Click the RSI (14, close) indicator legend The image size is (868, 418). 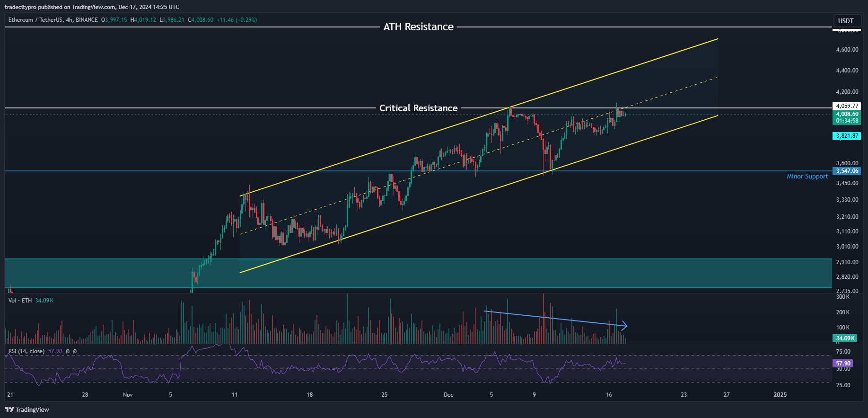(26, 351)
